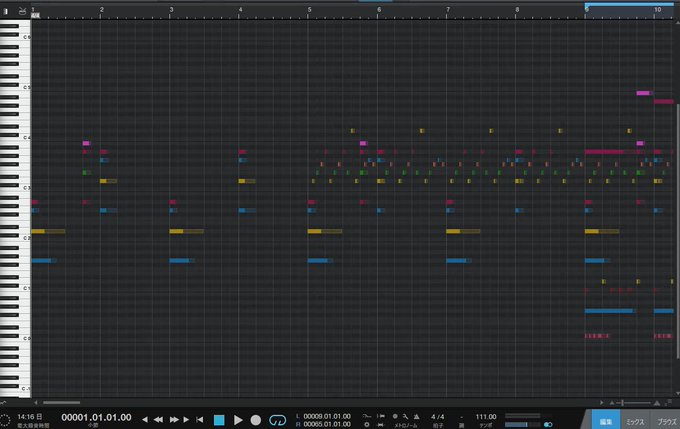Switch to drum editor view icon

23,11
